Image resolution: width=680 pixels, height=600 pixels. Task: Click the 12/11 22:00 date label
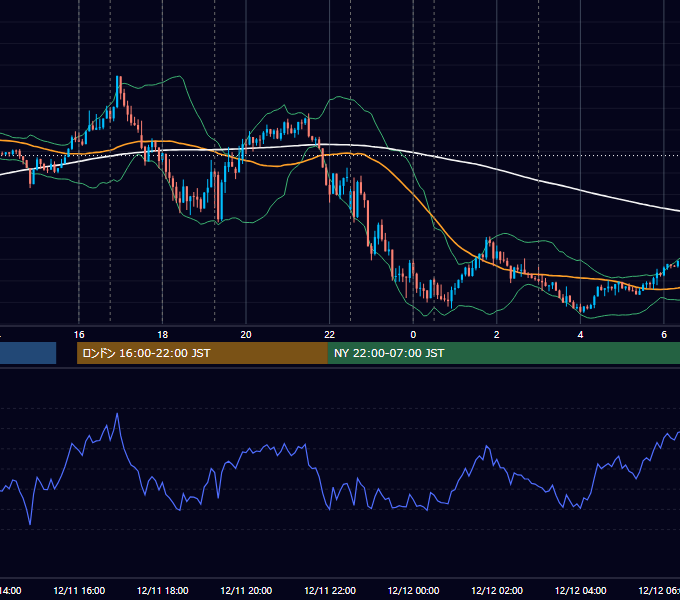(x=330, y=590)
